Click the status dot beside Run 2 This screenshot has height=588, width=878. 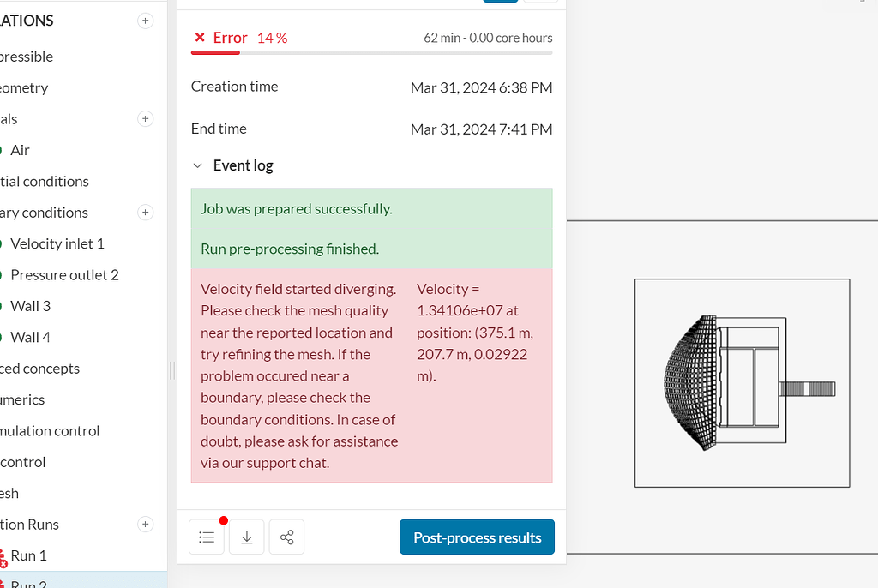pyautogui.click(x=4, y=583)
